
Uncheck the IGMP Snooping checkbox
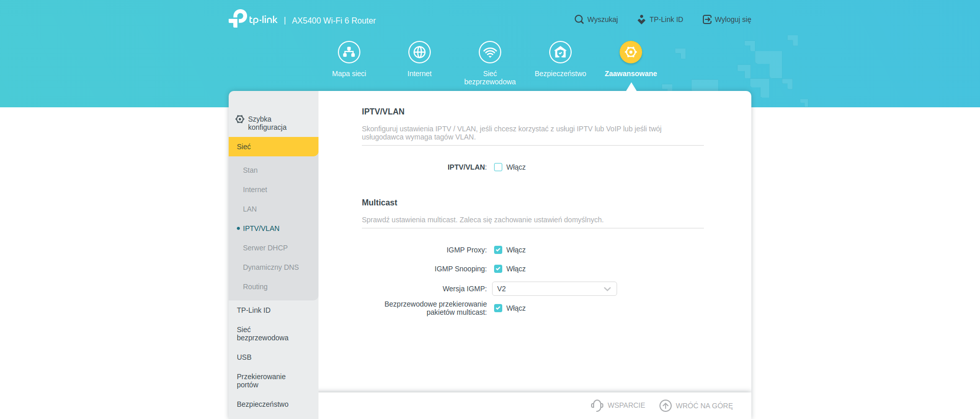[x=498, y=269]
